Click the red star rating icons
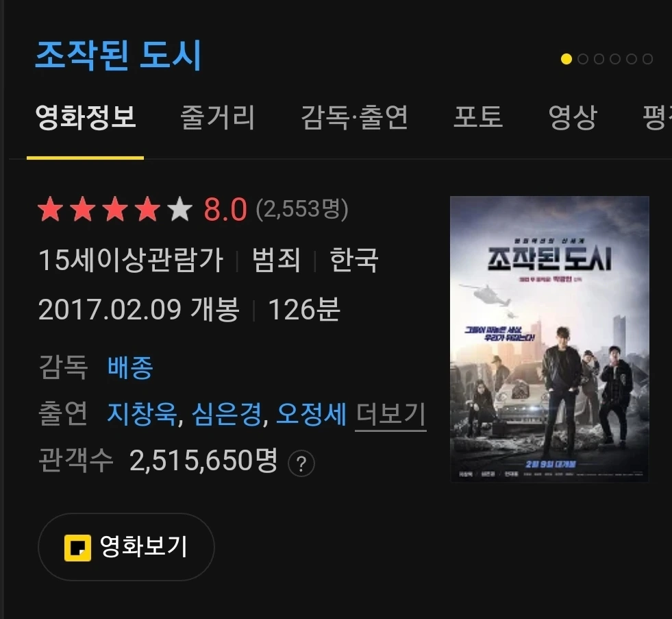The image size is (672, 619). [99, 209]
